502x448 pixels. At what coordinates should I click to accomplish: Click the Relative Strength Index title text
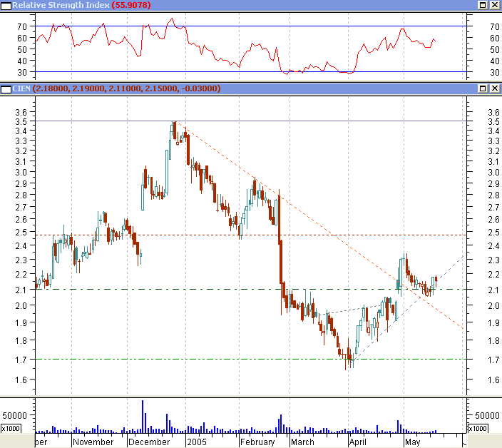pyautogui.click(x=61, y=5)
